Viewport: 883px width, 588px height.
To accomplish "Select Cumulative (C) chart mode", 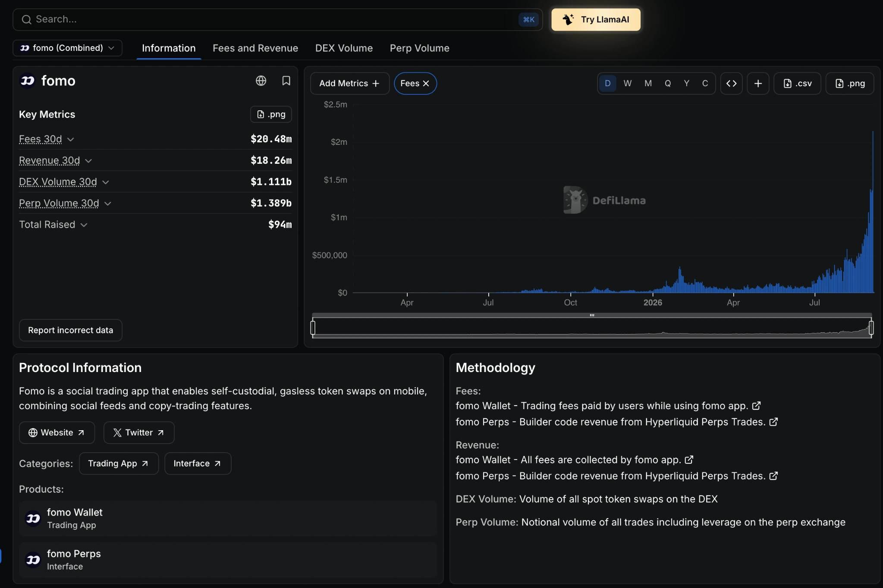I will point(705,83).
